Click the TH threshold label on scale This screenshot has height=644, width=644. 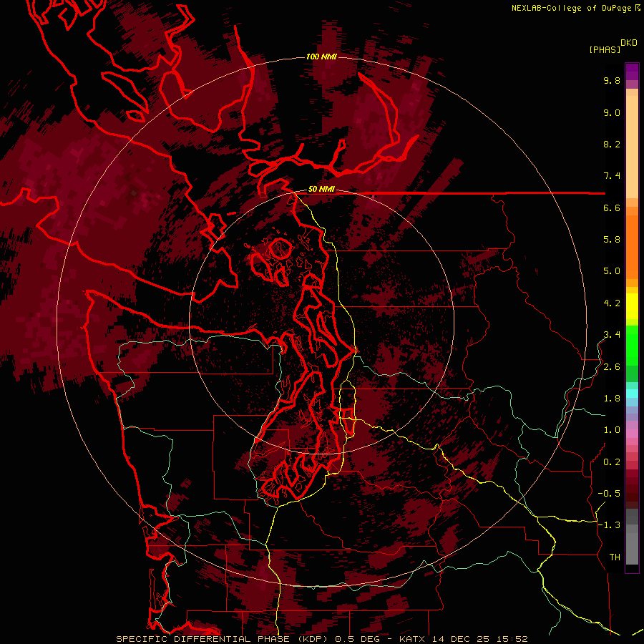pos(615,557)
